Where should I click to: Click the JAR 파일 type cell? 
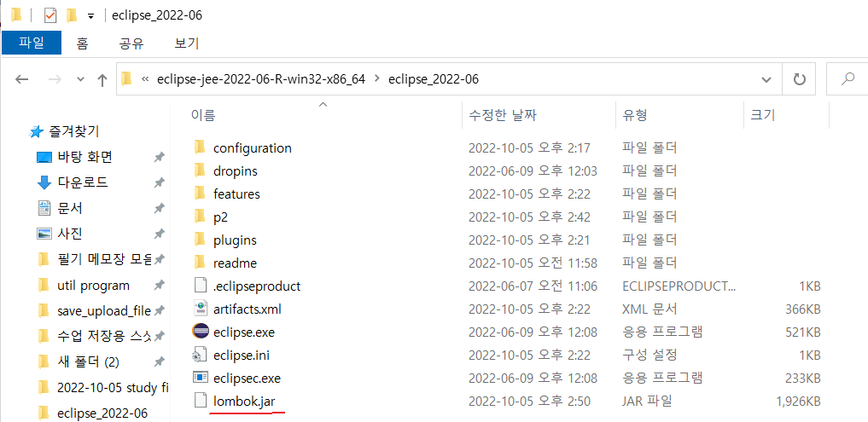(648, 401)
